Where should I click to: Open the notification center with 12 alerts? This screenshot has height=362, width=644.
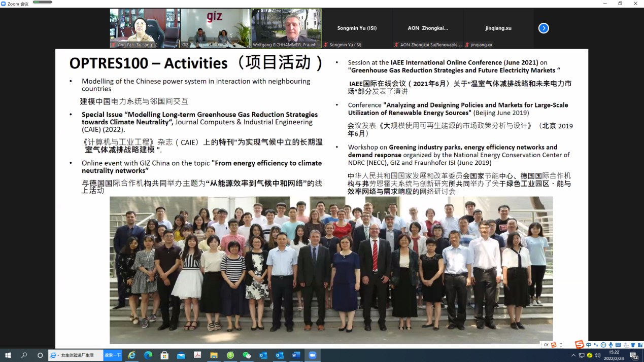click(634, 355)
